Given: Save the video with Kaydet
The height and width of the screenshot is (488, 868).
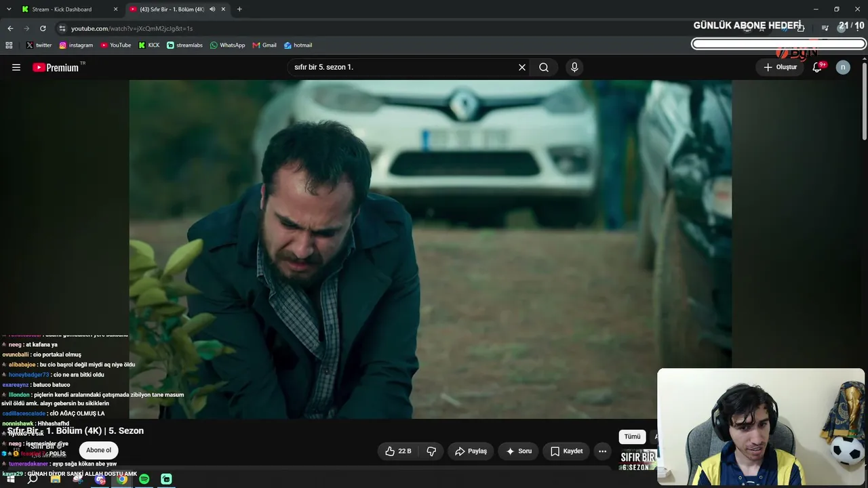Looking at the screenshot, I should coord(566,451).
